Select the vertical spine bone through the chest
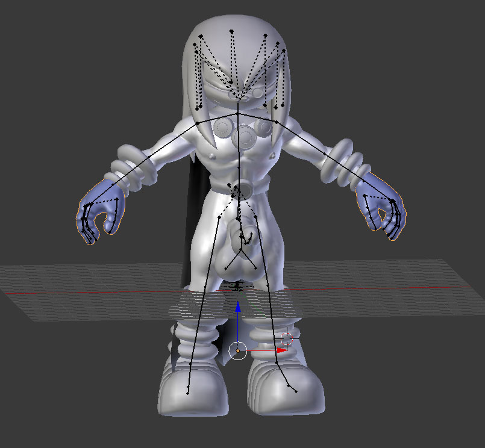 (239, 142)
